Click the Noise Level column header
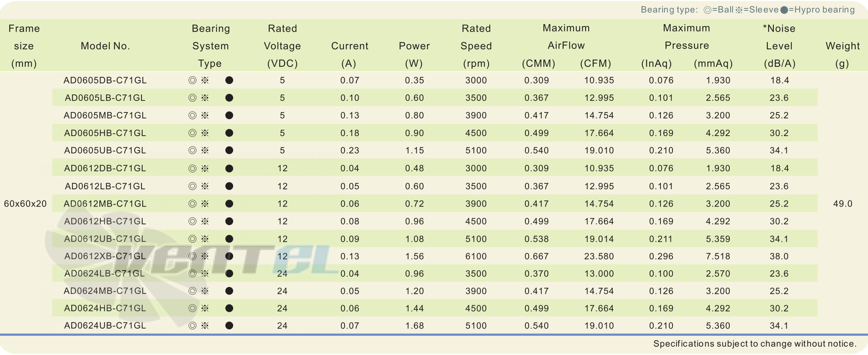 click(779, 46)
